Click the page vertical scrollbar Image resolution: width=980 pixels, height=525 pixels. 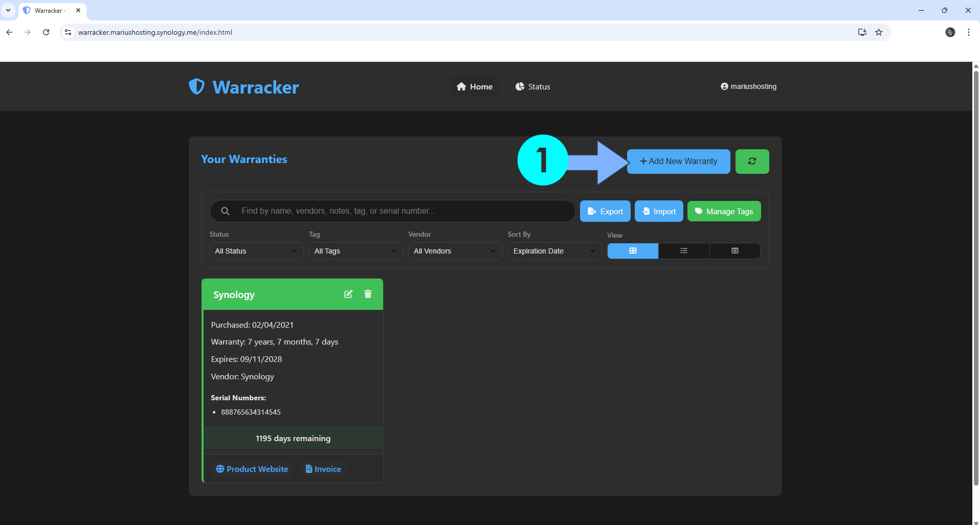pos(976,279)
